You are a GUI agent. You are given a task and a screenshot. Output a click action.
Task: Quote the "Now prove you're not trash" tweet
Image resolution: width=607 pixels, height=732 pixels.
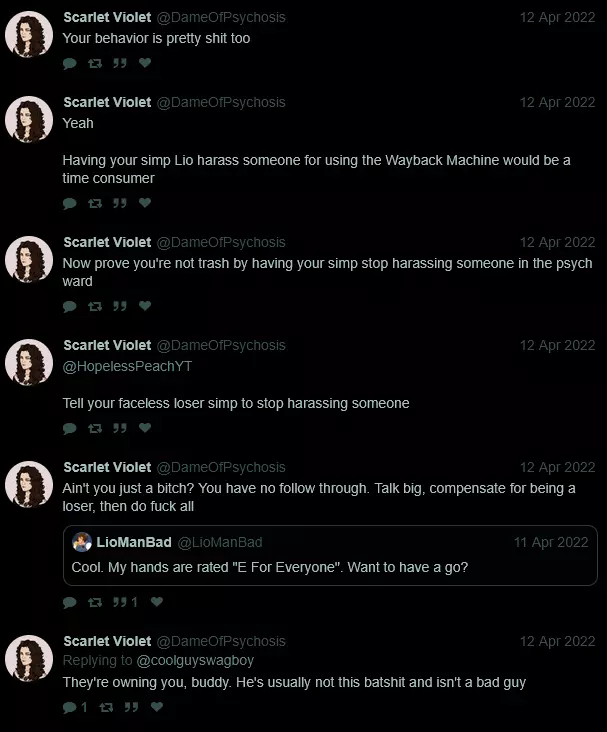click(120, 306)
